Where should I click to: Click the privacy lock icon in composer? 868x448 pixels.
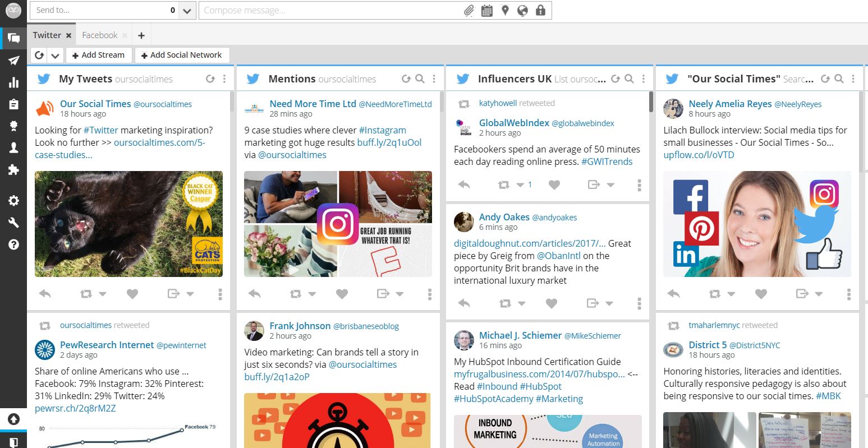click(540, 11)
